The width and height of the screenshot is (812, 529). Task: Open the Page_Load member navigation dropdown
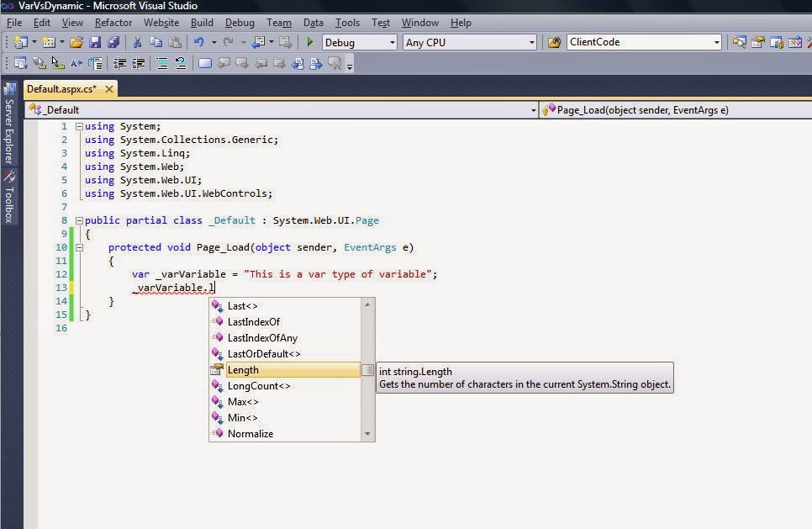[676, 110]
